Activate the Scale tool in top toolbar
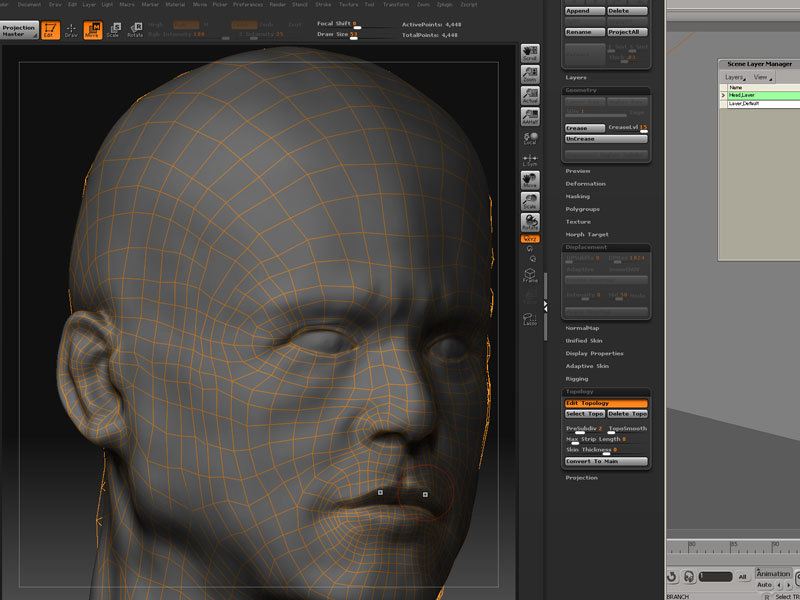800x600 pixels. click(x=112, y=29)
